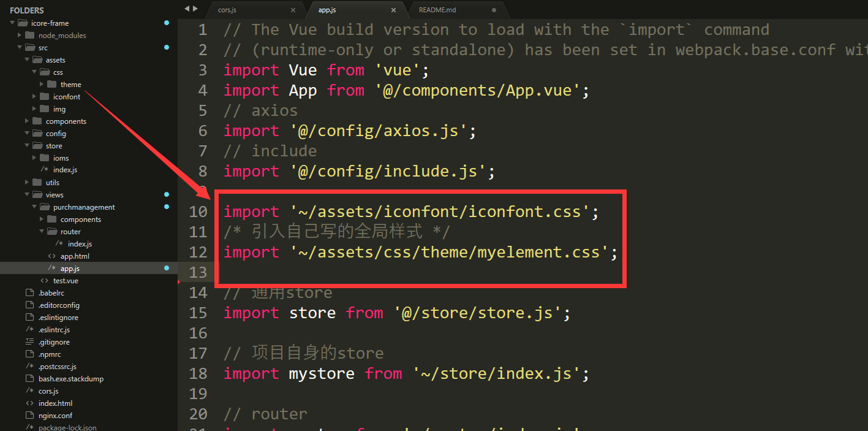Open index.html in the sidebar
Screen dimensions: 868x431
[x=55, y=403]
